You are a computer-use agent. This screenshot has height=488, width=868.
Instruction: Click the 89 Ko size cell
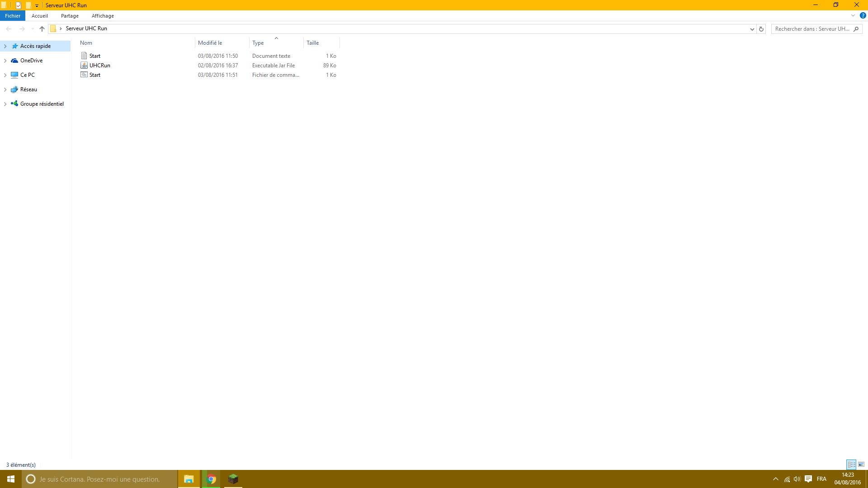pyautogui.click(x=330, y=66)
